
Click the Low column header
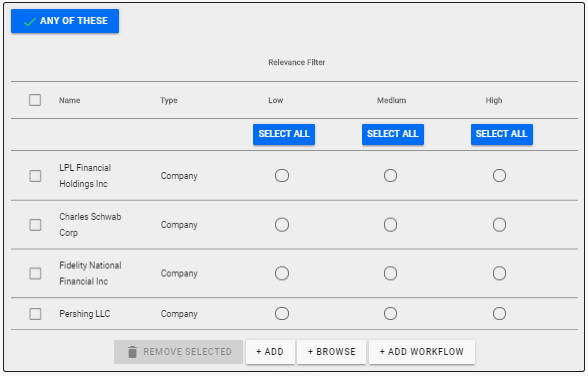coord(276,100)
